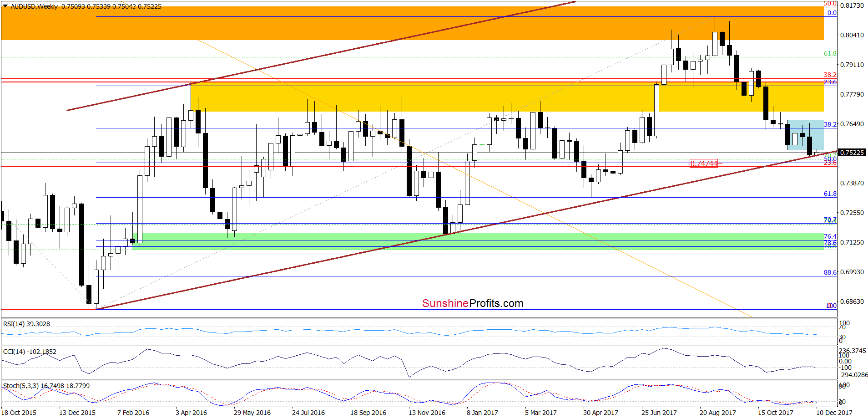Click the 0.71250 price axis label
The image size is (868, 419).
pyautogui.click(x=852, y=242)
